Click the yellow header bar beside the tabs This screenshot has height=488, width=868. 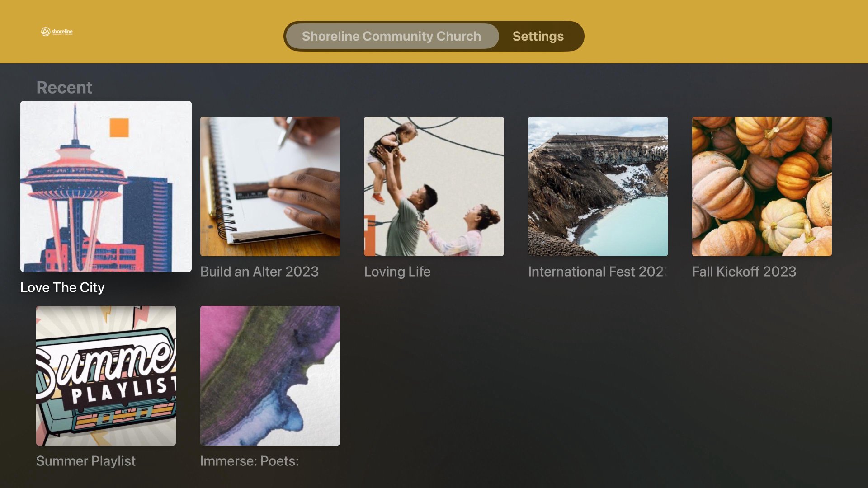click(x=723, y=32)
